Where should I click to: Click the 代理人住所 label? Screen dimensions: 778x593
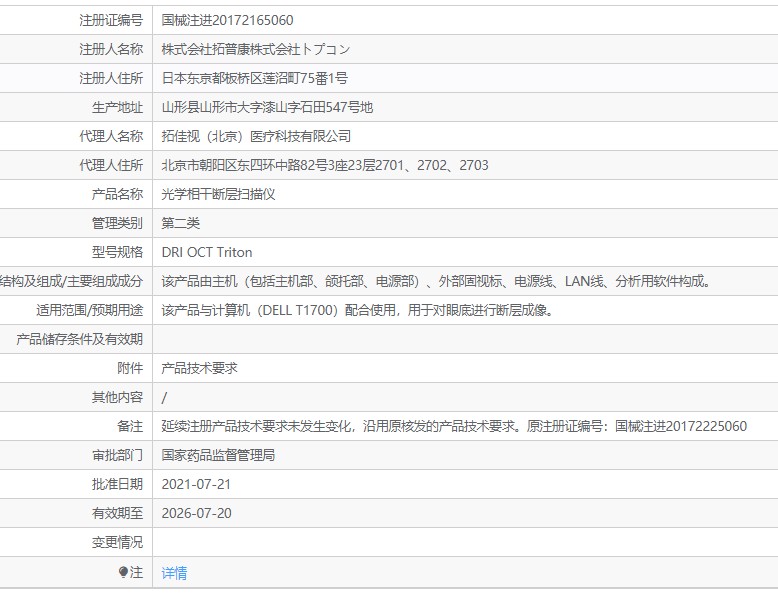pos(111,165)
